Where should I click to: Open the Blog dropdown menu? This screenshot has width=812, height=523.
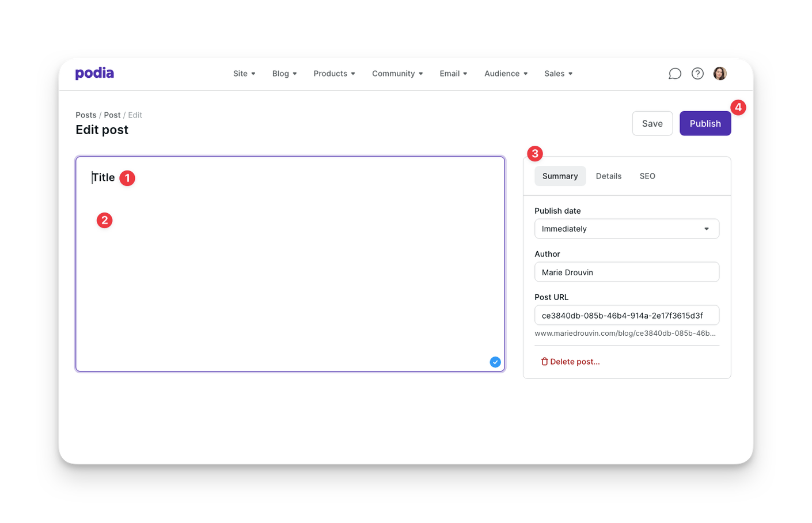[x=284, y=74]
